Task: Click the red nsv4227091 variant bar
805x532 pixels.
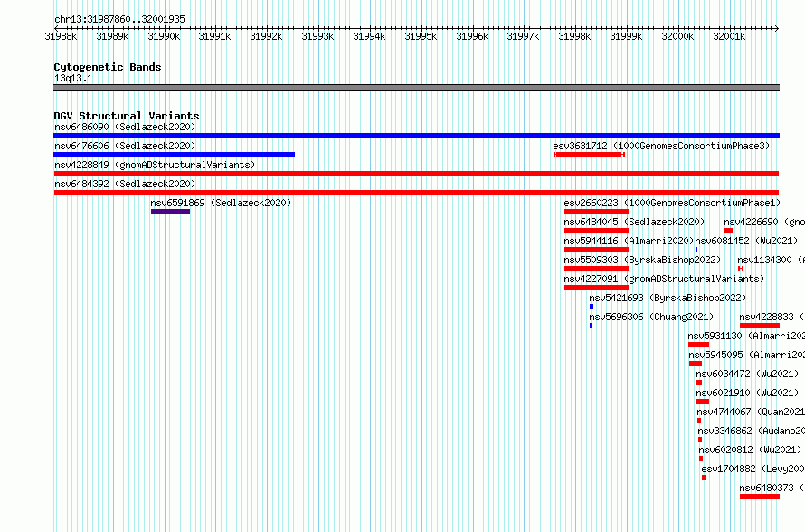Action: pyautogui.click(x=596, y=288)
